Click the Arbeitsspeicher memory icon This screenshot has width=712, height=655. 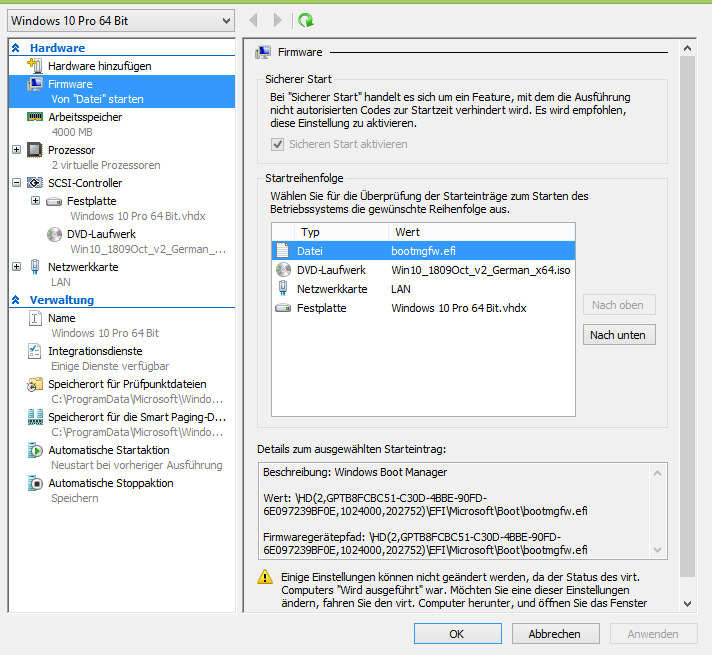coord(35,117)
